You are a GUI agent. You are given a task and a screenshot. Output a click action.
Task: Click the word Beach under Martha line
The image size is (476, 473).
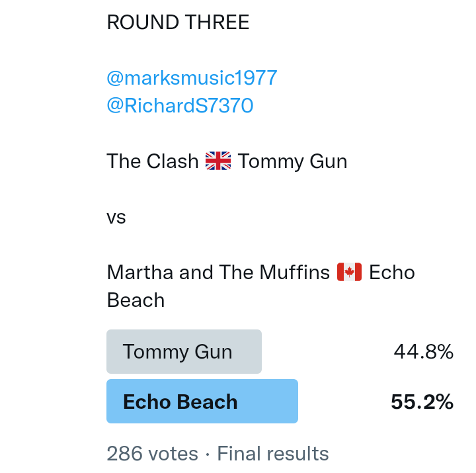click(x=136, y=300)
